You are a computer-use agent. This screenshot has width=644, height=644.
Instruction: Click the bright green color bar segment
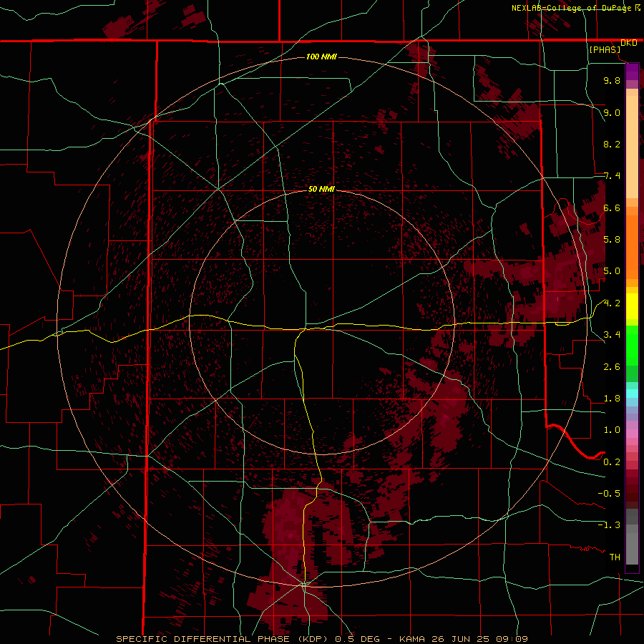click(632, 345)
